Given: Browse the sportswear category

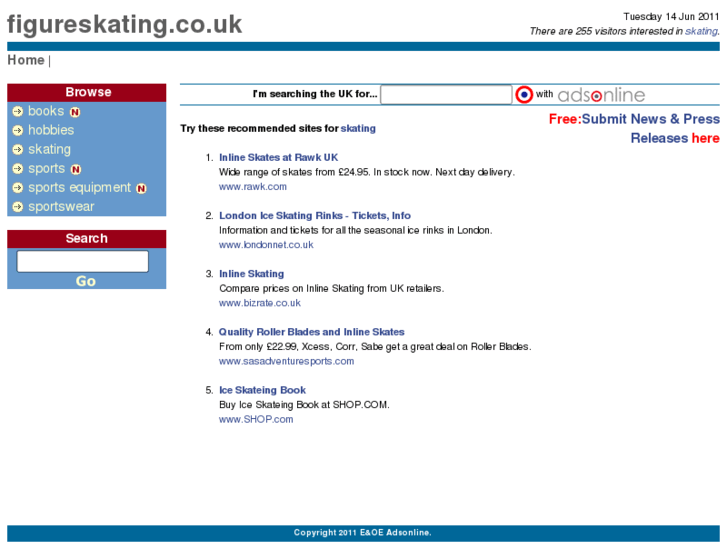Looking at the screenshot, I should click(61, 207).
